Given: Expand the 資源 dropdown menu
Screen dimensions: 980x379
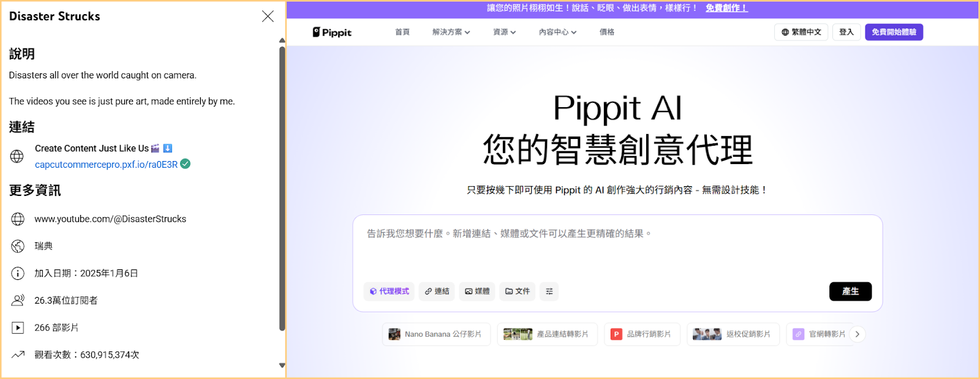Looking at the screenshot, I should tap(504, 32).
